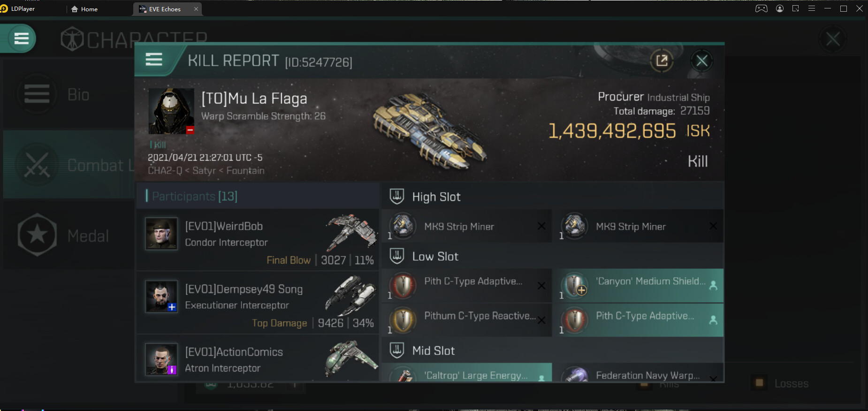This screenshot has width=868, height=411.
Task: Select WeirdBob's Condor Interceptor participant entry
Action: click(258, 239)
